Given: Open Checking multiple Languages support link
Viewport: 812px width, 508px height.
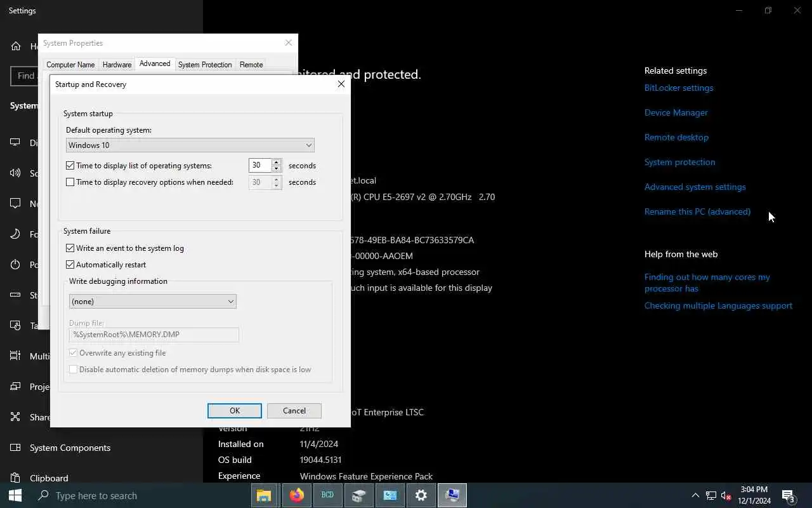Looking at the screenshot, I should click(x=718, y=305).
